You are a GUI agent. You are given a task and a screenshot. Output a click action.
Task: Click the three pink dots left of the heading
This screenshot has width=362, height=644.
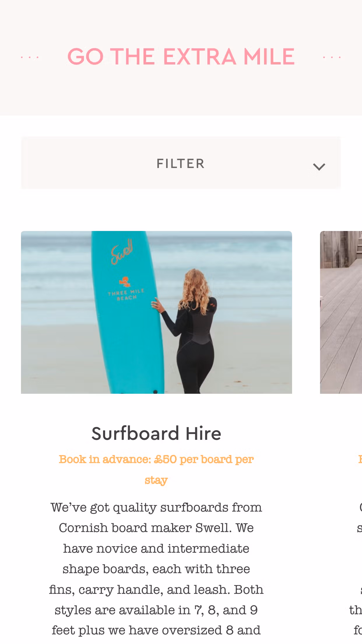click(x=30, y=57)
